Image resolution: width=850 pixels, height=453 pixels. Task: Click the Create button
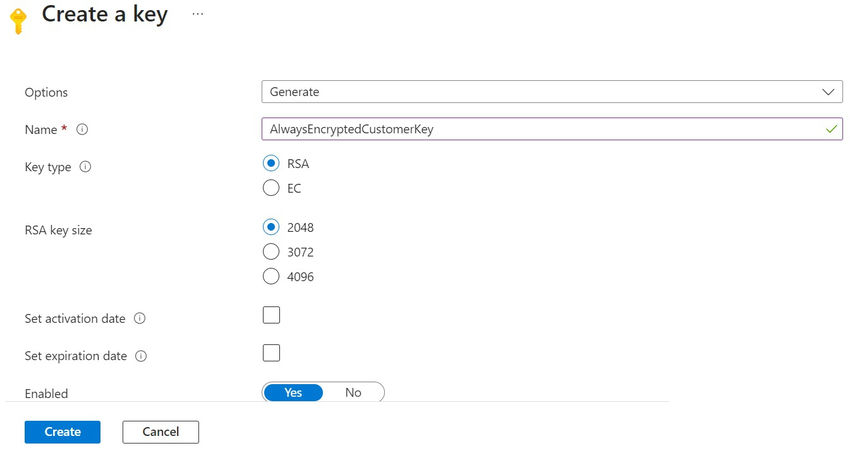coord(62,432)
